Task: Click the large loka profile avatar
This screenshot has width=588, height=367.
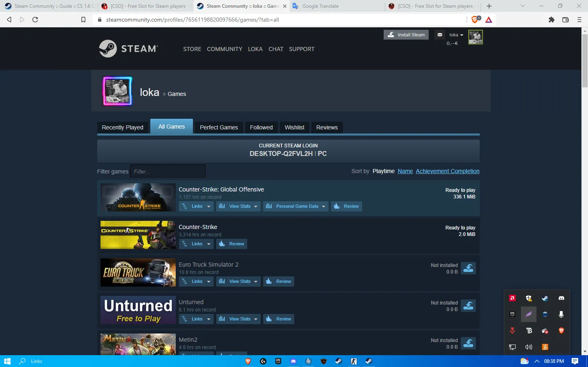Action: 118,91
